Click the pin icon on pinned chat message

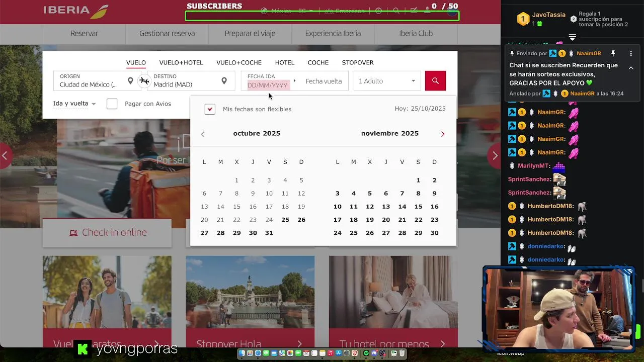[613, 53]
